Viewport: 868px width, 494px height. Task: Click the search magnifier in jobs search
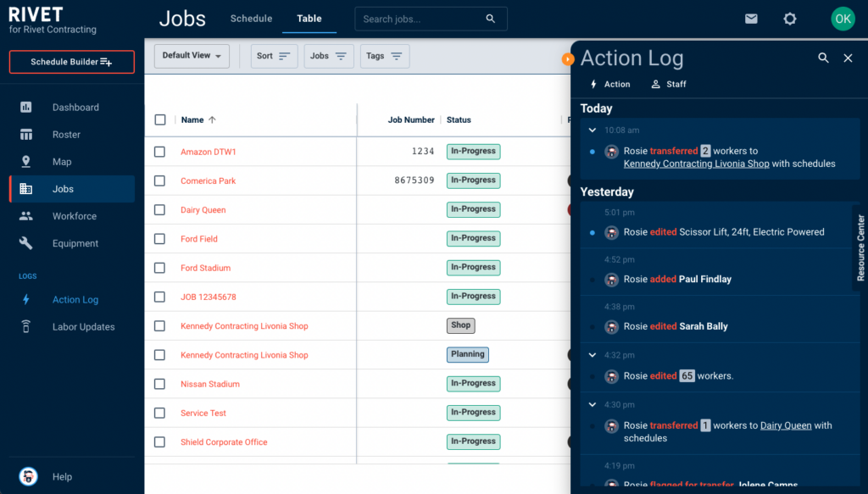[x=491, y=19]
